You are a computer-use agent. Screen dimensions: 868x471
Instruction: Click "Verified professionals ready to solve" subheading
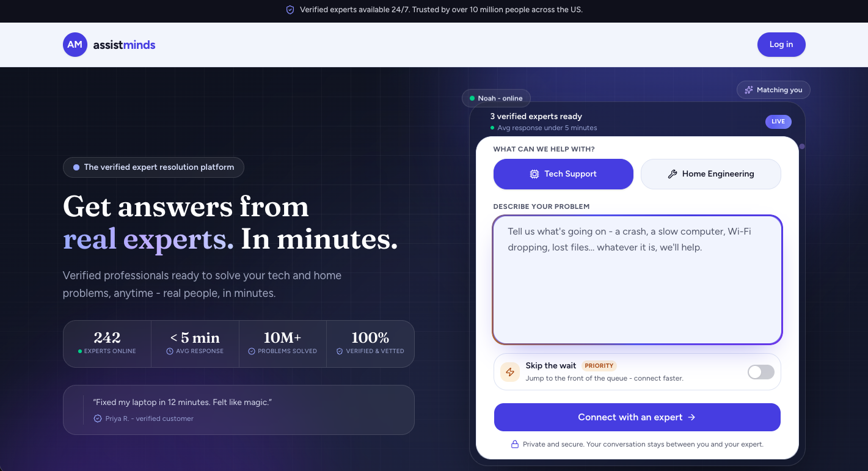coord(202,285)
